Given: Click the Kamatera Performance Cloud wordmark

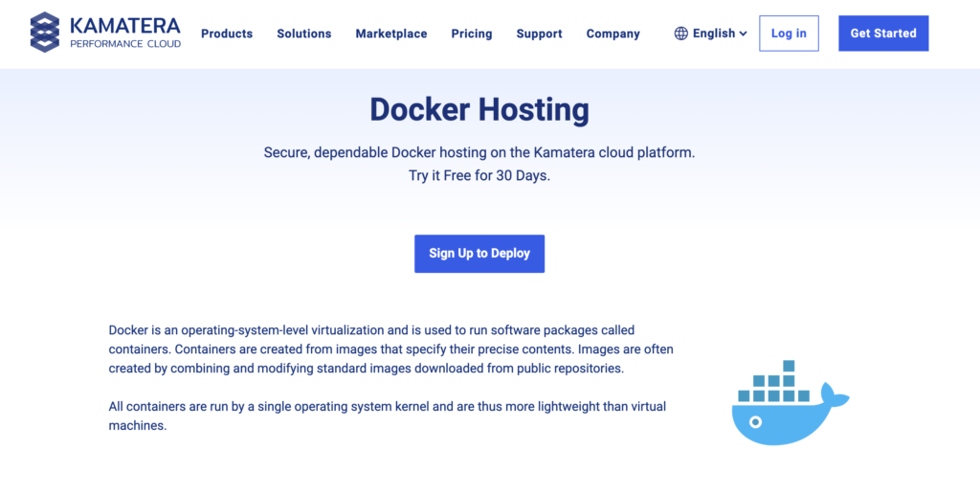Looking at the screenshot, I should [x=124, y=33].
